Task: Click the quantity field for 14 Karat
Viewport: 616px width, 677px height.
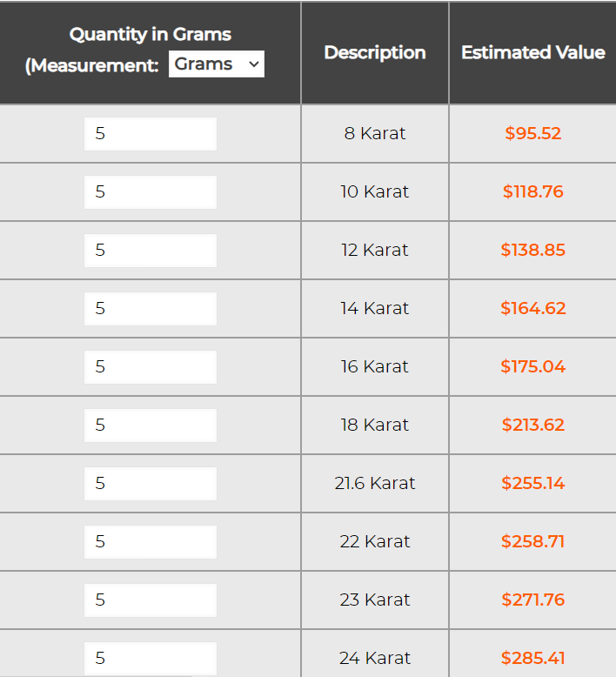Action: [151, 309]
